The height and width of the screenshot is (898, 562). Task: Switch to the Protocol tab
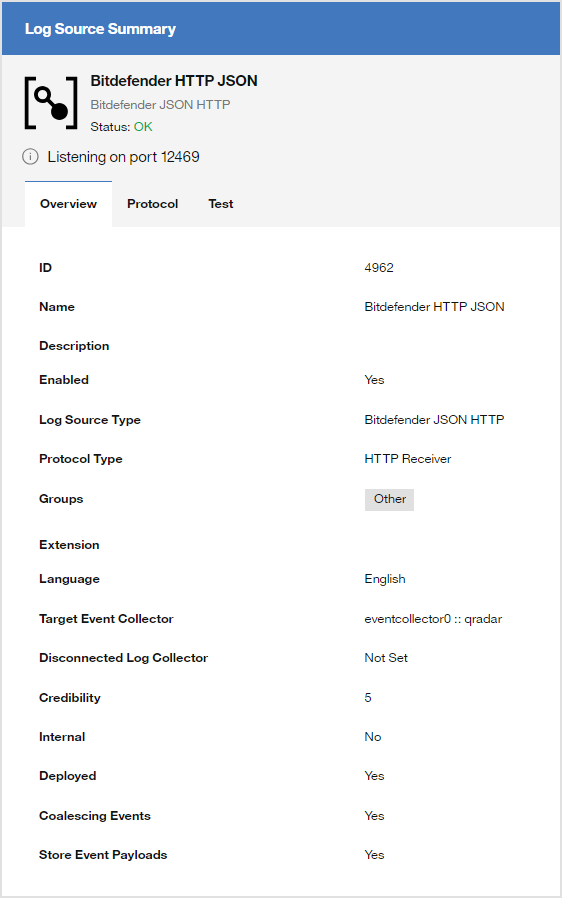(x=152, y=204)
